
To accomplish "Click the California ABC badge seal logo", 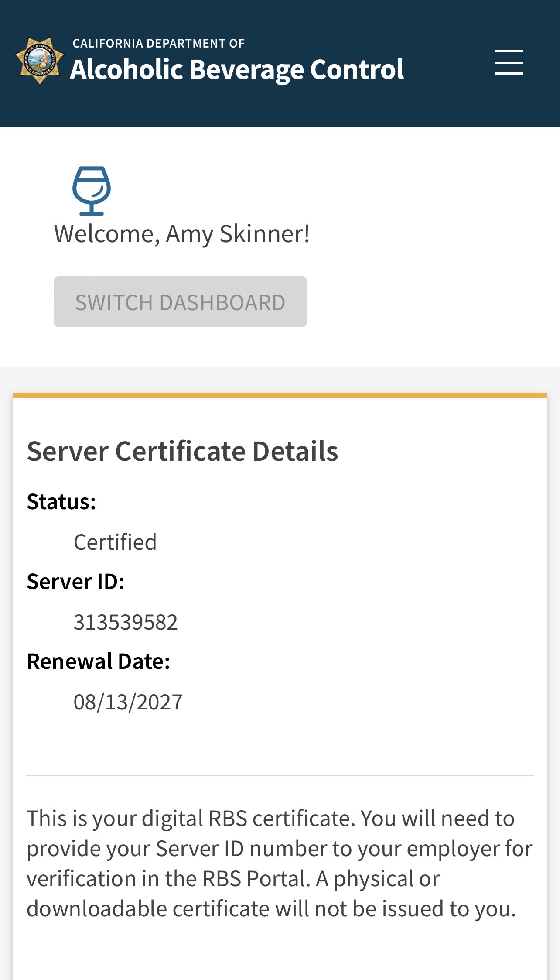I will 40,61.
